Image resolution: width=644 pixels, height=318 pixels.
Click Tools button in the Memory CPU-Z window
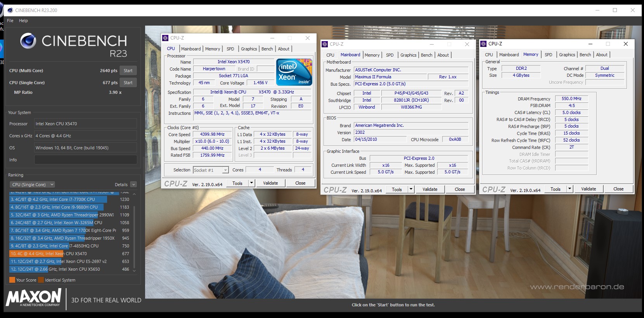(x=556, y=189)
